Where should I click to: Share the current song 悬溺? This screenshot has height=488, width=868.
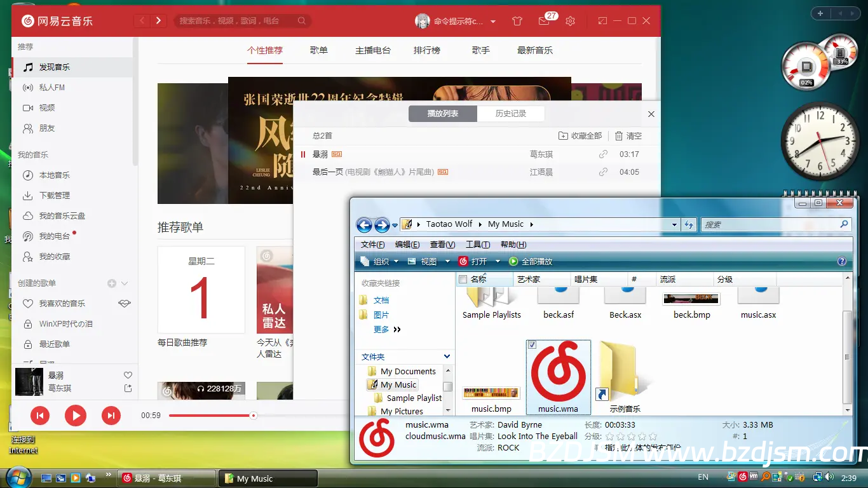pyautogui.click(x=128, y=388)
